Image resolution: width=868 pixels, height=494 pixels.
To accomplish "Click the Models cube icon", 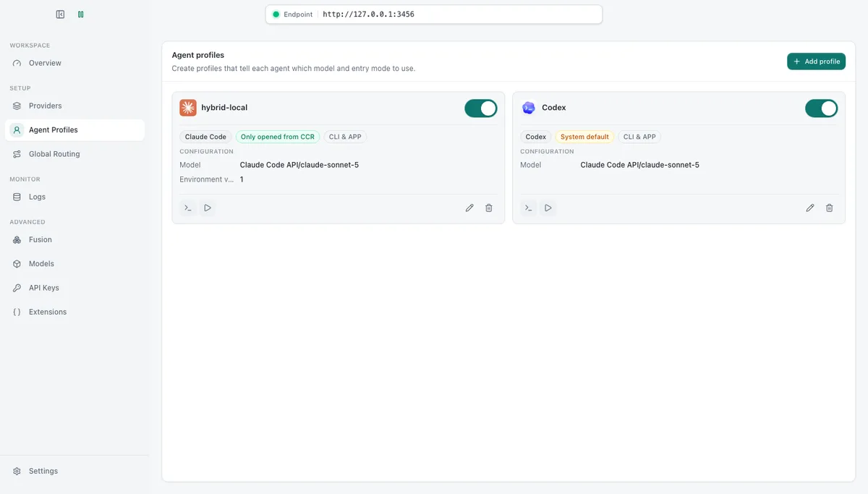I will coord(17,264).
